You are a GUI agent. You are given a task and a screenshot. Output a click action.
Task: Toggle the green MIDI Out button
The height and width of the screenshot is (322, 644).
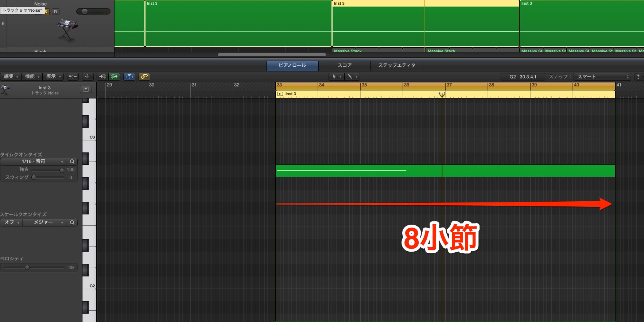(x=115, y=77)
